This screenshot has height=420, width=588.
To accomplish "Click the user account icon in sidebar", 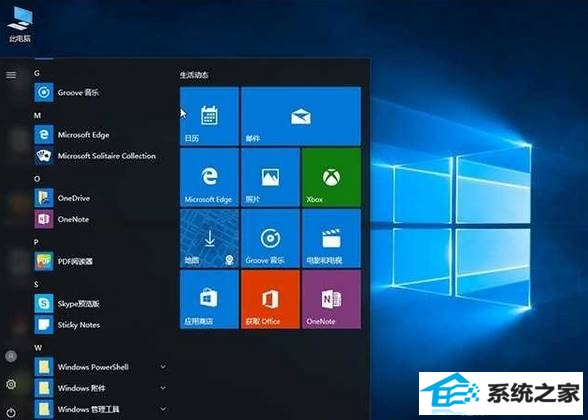I will (x=11, y=356).
